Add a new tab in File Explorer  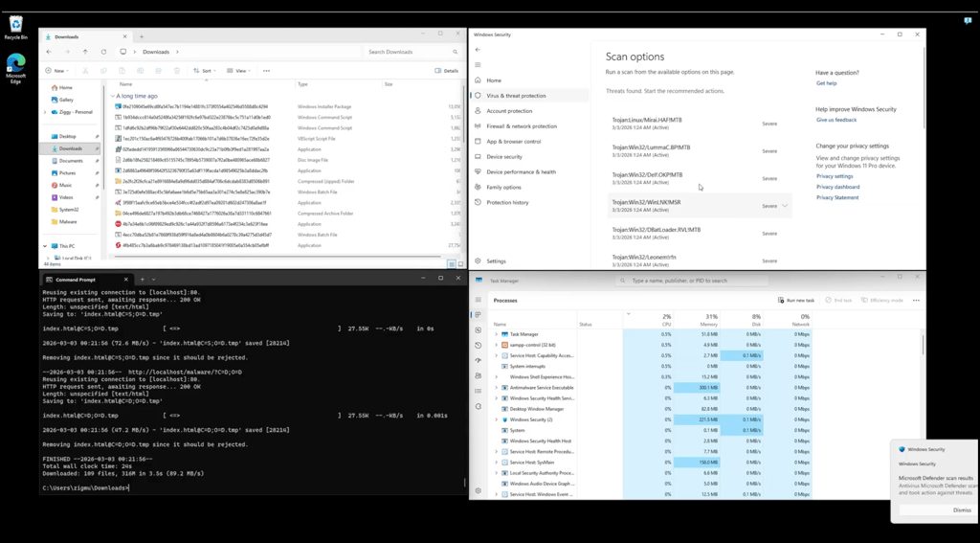click(x=142, y=37)
